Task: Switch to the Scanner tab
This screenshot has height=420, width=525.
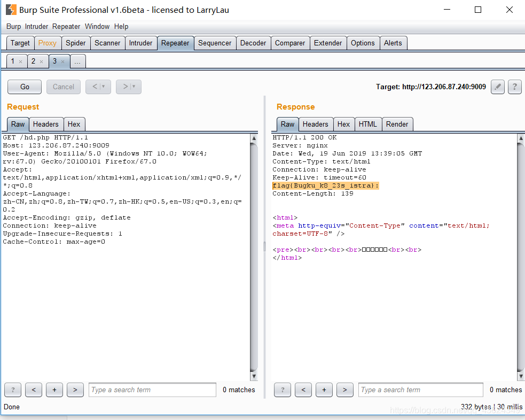Action: (107, 43)
